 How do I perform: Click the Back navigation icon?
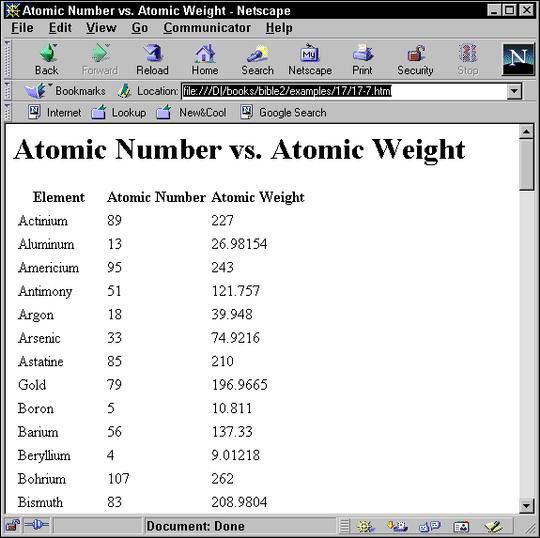tap(47, 53)
